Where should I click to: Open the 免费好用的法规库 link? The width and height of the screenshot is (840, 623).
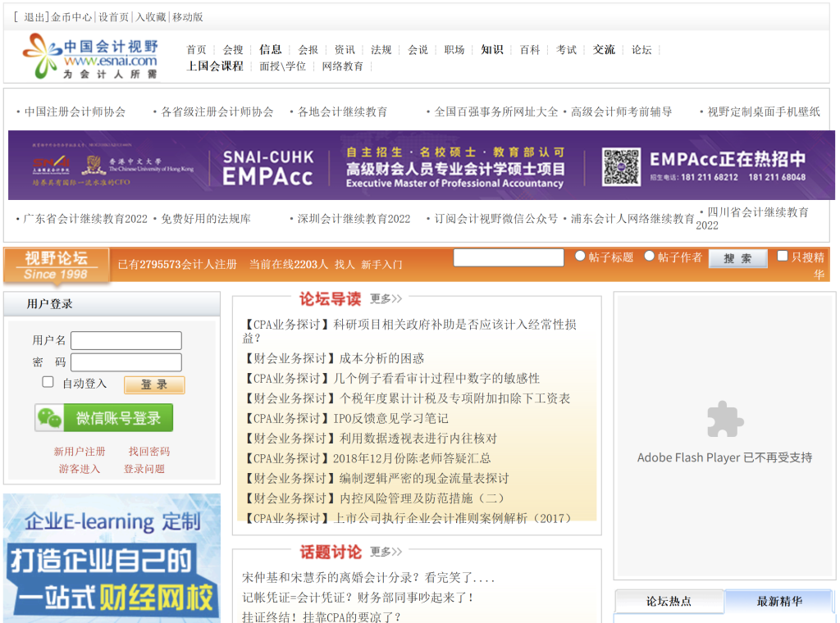(x=206, y=219)
